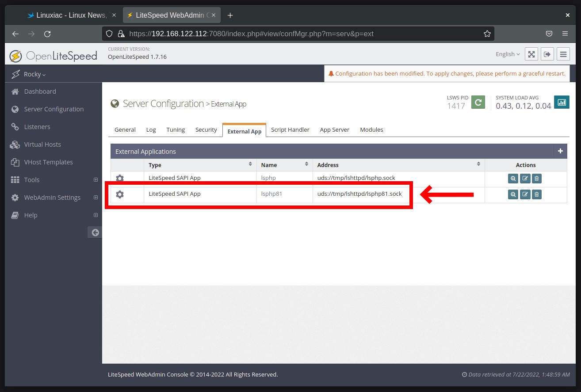581x392 pixels.
Task: View details of lsphp81 external app
Action: (513, 194)
